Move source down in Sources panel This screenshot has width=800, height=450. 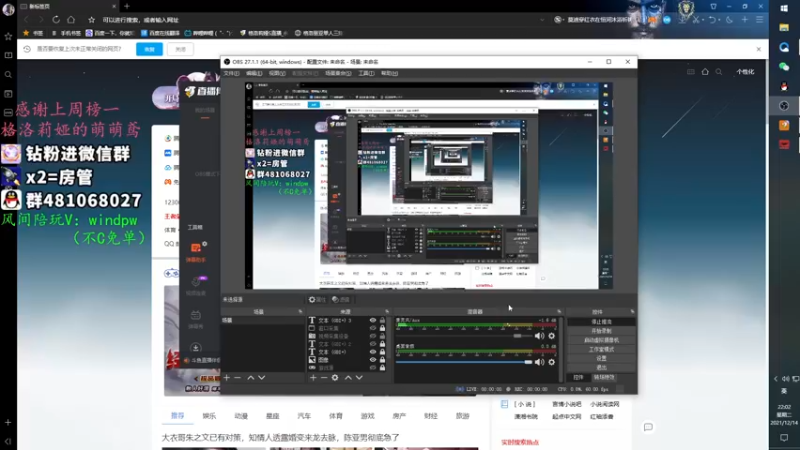[359, 378]
